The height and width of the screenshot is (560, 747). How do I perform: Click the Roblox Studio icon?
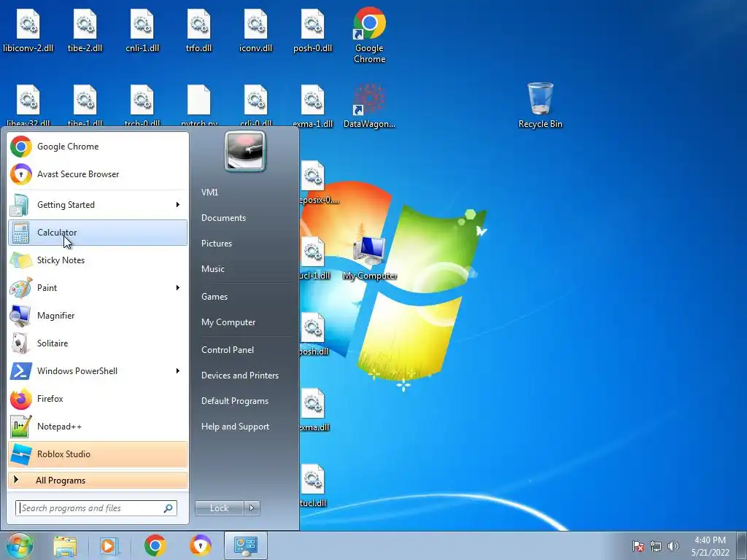(21, 454)
